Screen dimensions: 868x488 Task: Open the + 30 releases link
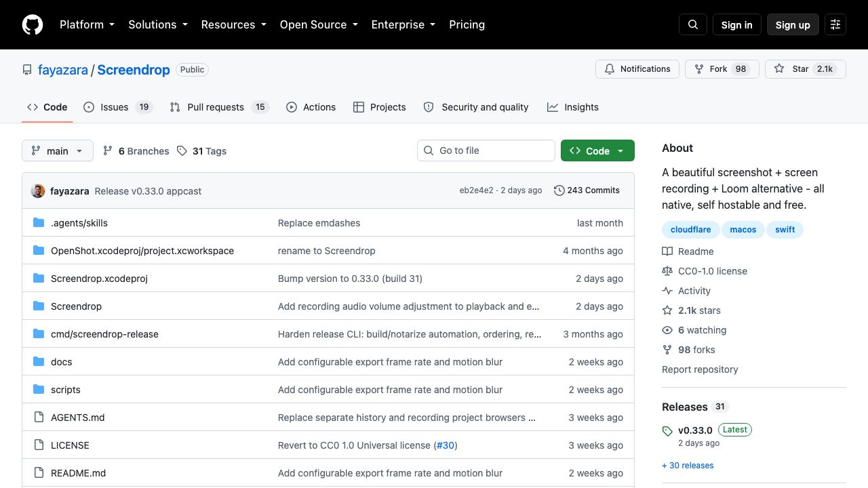coord(688,466)
